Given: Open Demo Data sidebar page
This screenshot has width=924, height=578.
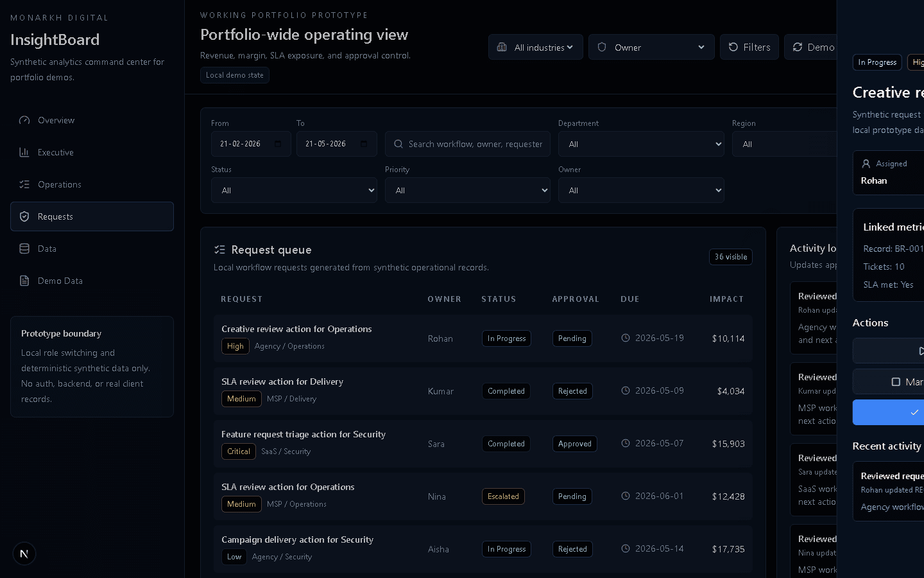Looking at the screenshot, I should point(92,281).
